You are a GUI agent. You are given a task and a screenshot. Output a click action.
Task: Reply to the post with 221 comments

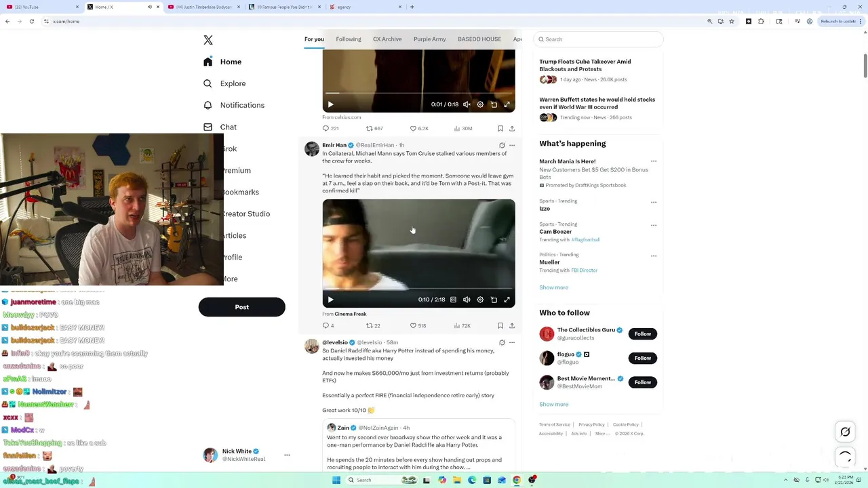[330, 128]
